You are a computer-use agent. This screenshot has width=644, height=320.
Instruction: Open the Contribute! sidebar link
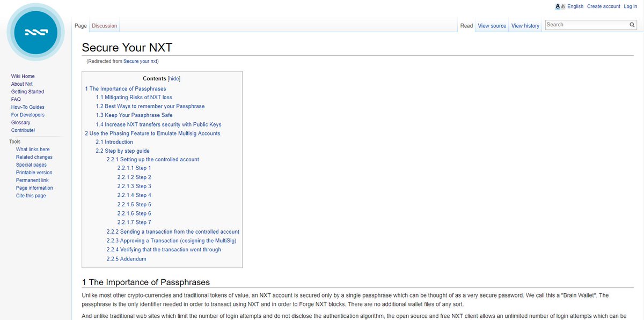23,130
